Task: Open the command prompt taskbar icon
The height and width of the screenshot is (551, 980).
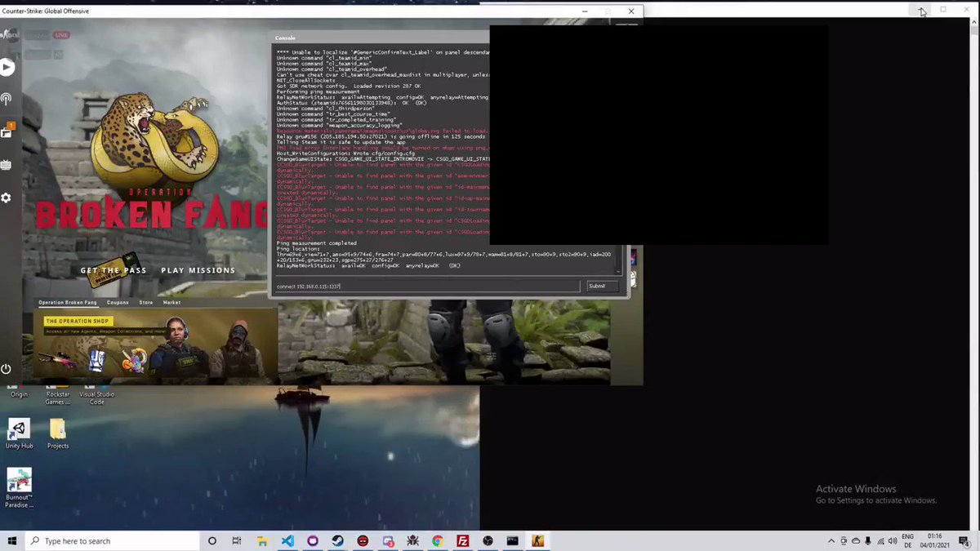Action: pyautogui.click(x=512, y=540)
